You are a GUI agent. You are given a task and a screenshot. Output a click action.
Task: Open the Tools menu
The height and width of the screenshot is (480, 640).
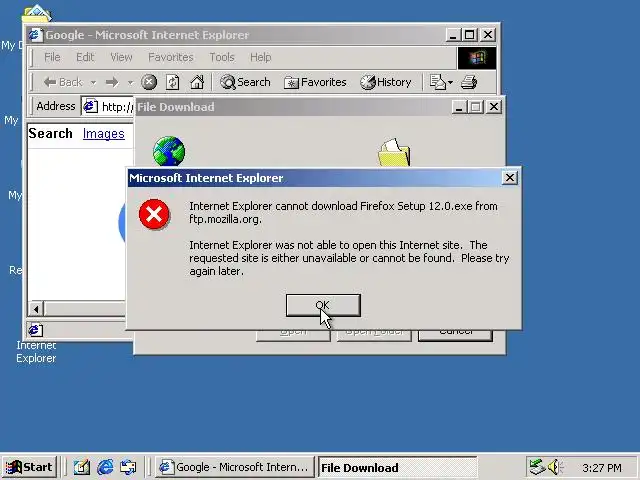pos(222,57)
